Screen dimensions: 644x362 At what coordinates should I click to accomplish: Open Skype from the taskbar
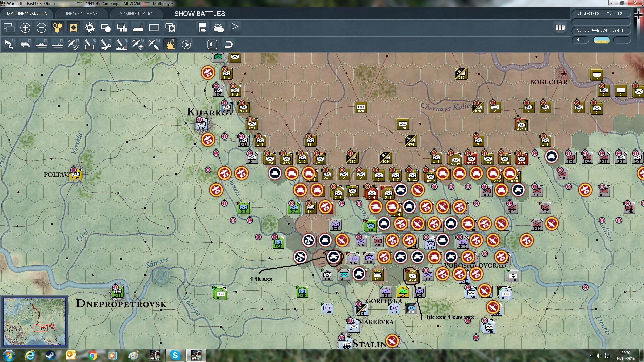click(x=175, y=355)
